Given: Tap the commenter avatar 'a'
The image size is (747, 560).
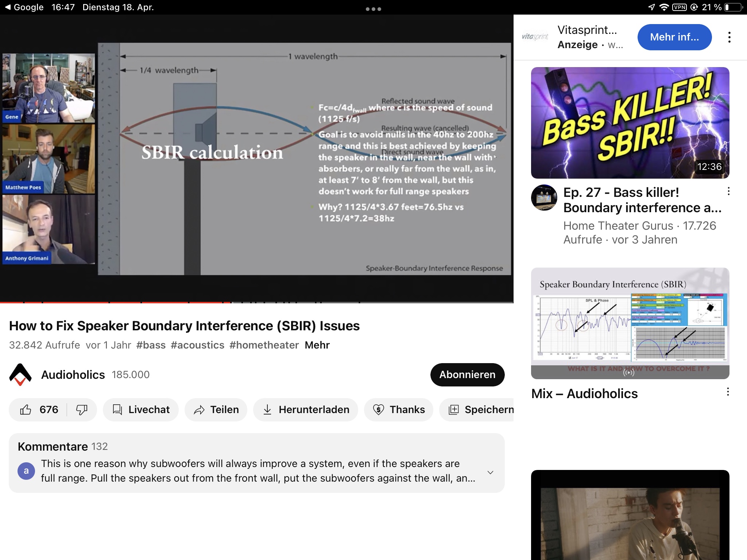Looking at the screenshot, I should [26, 471].
